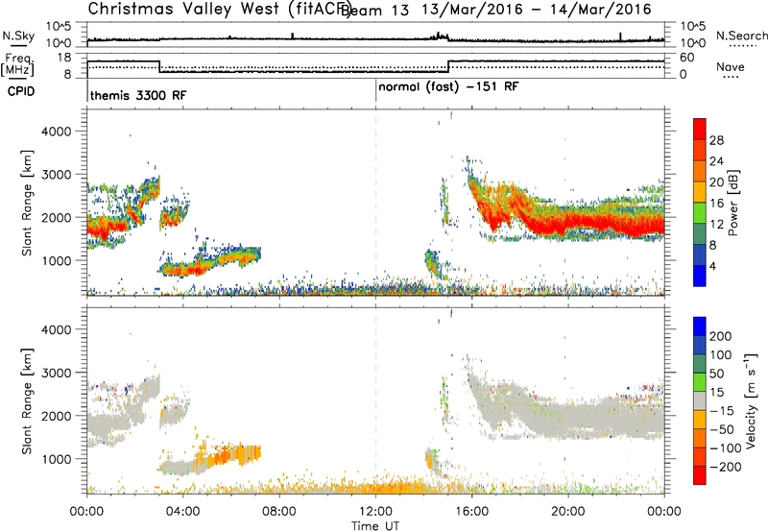This screenshot has width=768, height=532.
Task: Click the '04:00' time tick label
Action: click(x=182, y=512)
